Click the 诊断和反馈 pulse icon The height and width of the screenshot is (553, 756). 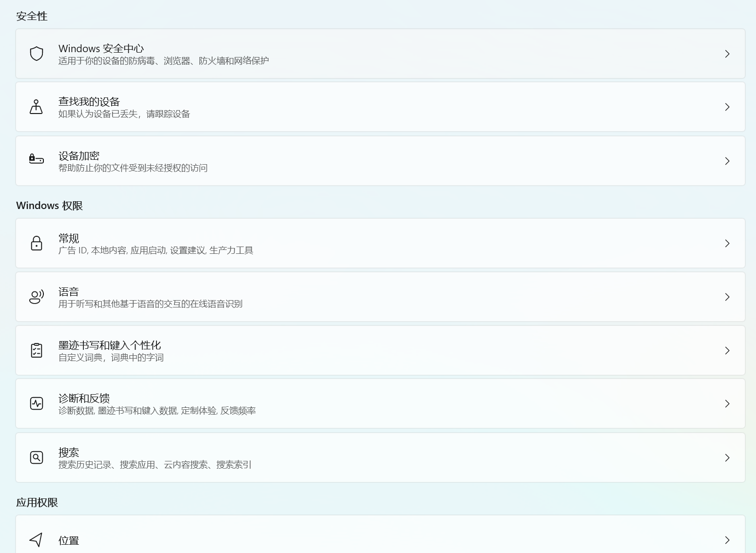[37, 403]
